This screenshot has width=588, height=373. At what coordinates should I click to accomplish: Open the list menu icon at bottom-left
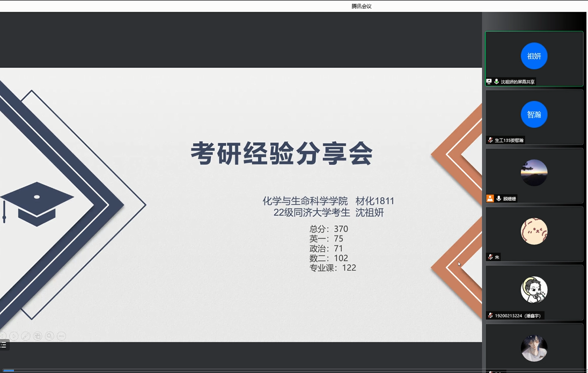3,345
